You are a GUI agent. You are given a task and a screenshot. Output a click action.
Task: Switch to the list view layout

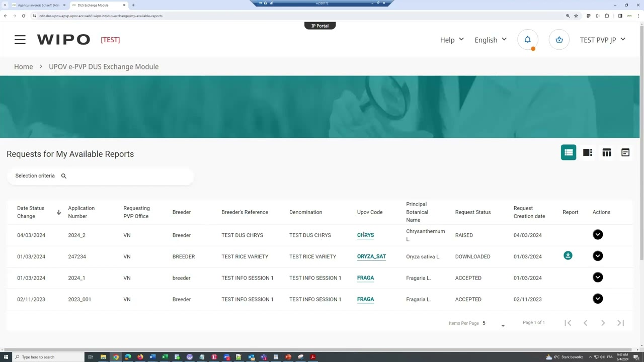569,152
